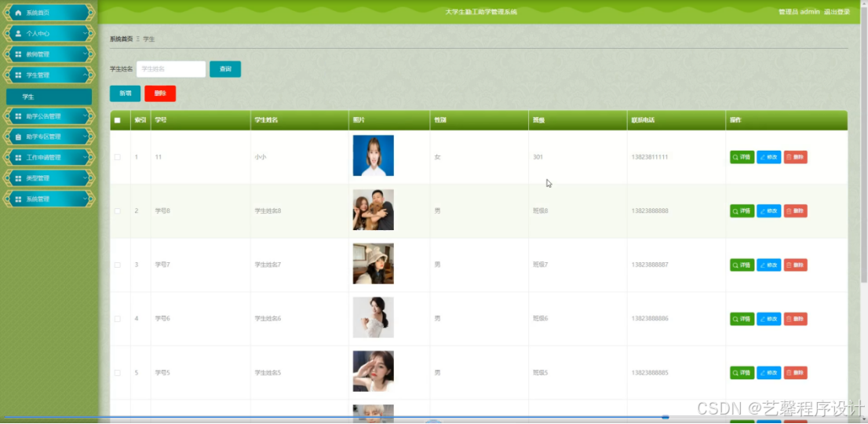Click the grid icon beside 系统管理
The width and height of the screenshot is (868, 424).
click(x=18, y=199)
